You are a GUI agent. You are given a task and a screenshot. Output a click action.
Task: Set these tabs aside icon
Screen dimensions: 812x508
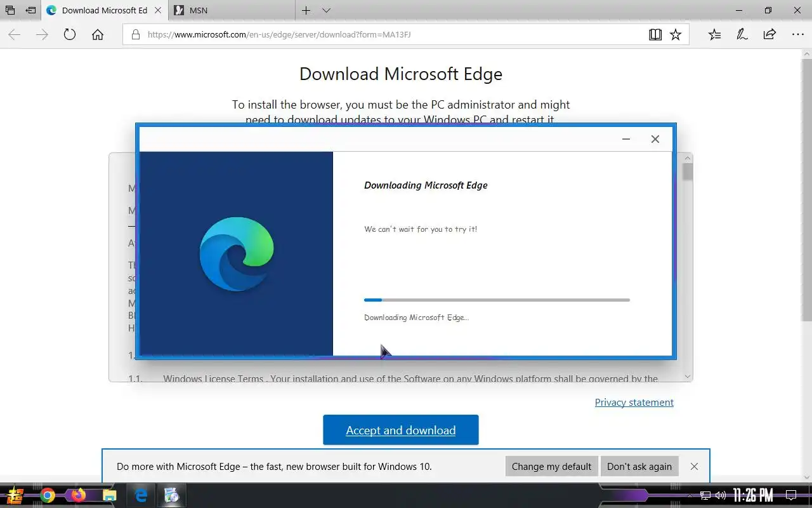click(x=30, y=10)
